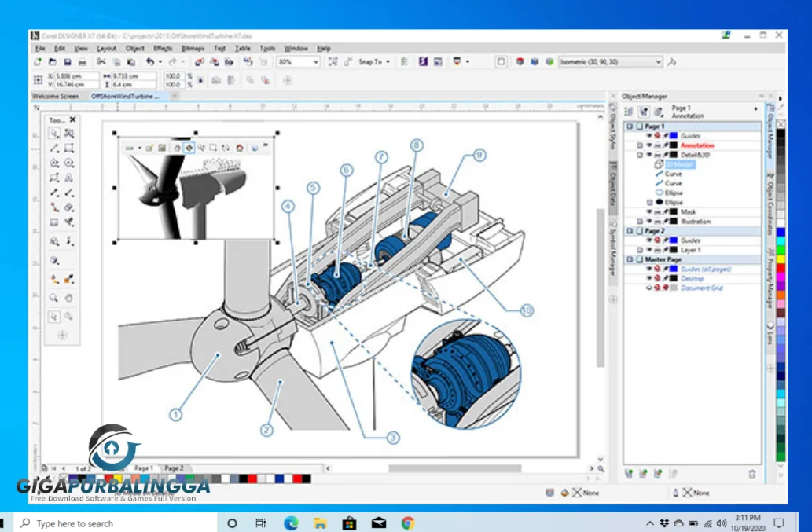Click the Import icon in the toolbar
Screen dimensions: 812x532
[200, 62]
